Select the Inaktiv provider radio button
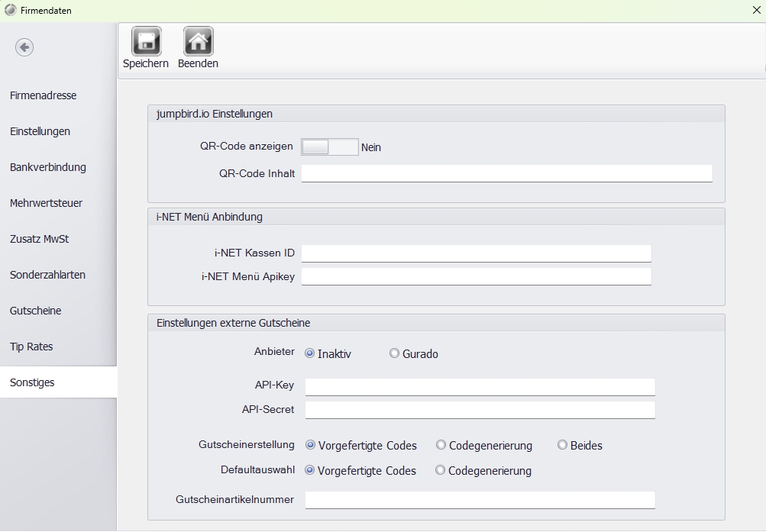The width and height of the screenshot is (766, 532). (310, 353)
